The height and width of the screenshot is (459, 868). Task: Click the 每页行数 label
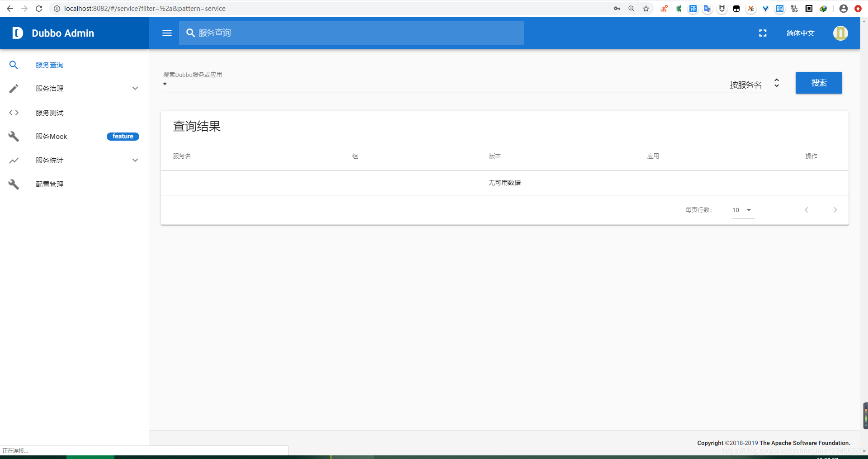point(699,210)
